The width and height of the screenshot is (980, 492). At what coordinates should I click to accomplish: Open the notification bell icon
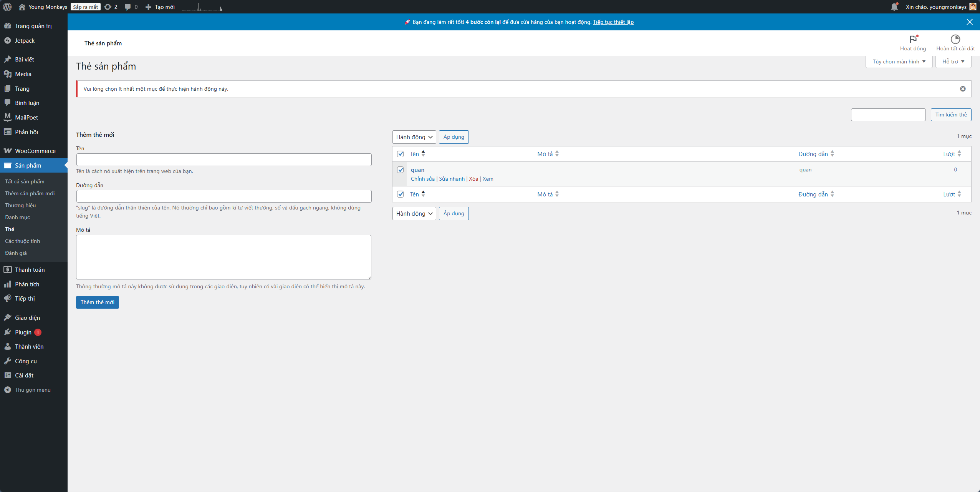pos(894,7)
